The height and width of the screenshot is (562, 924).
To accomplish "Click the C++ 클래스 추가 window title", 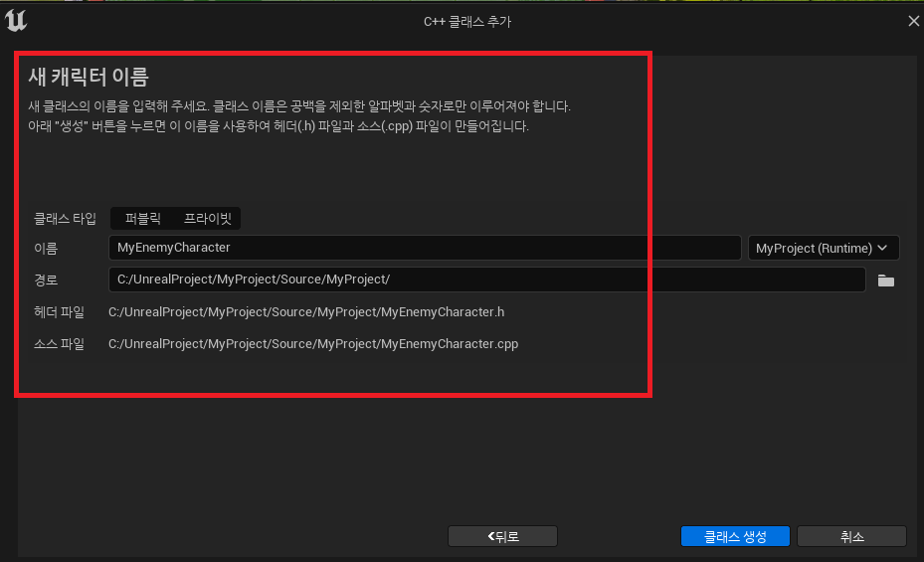I will pyautogui.click(x=467, y=22).
